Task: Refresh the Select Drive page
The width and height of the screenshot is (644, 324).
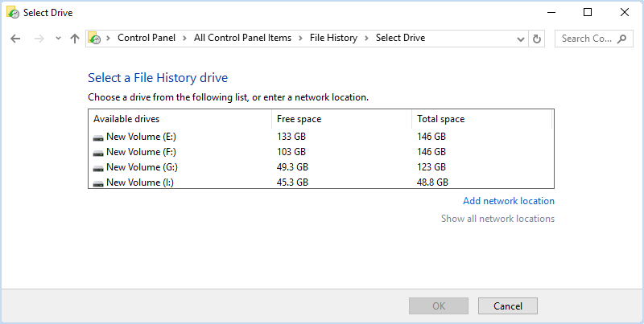Action: [536, 39]
